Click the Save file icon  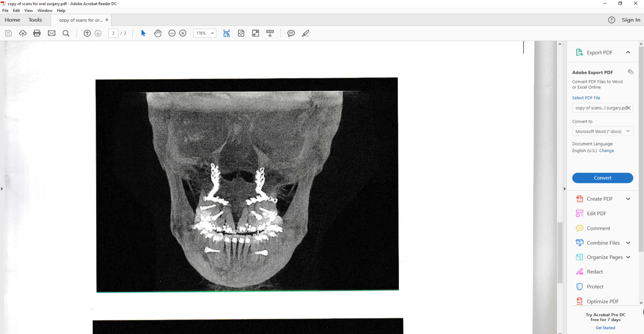(8, 33)
